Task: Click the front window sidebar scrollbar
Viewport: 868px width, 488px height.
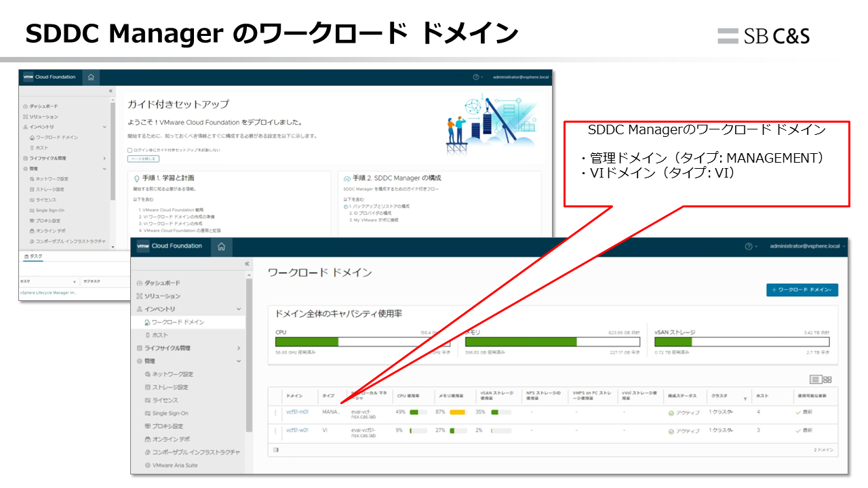Action: (x=249, y=354)
